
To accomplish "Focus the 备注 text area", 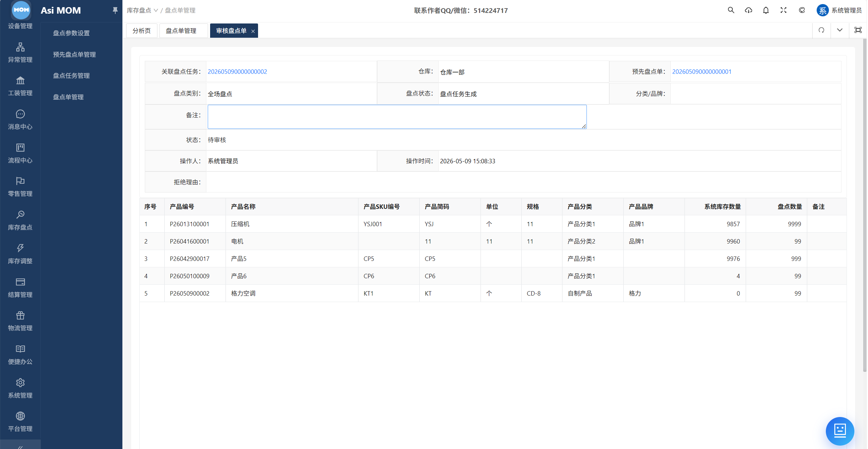I will coord(397,117).
